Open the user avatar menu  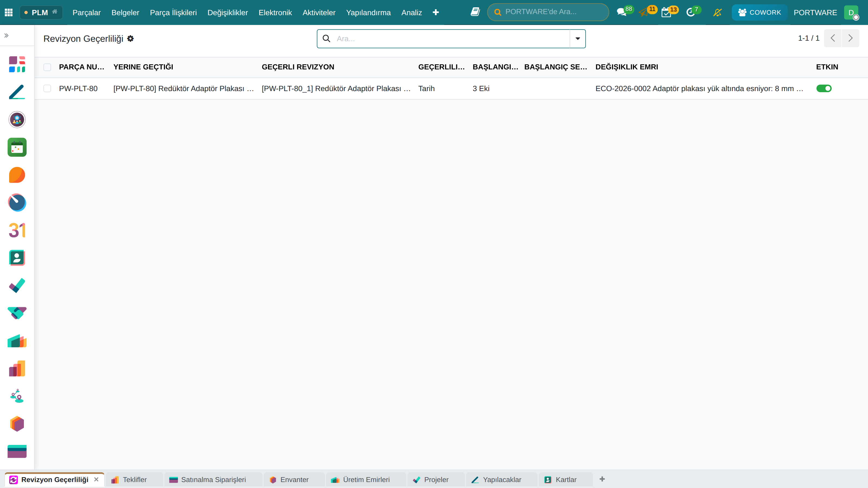pos(851,12)
